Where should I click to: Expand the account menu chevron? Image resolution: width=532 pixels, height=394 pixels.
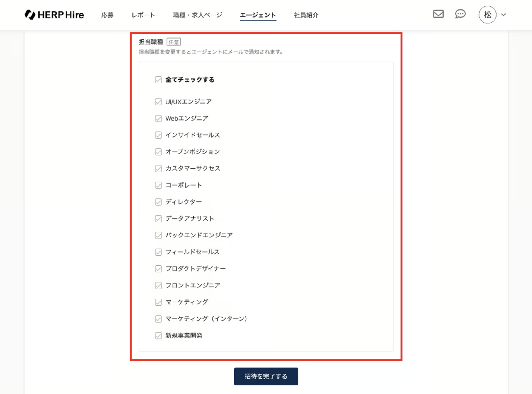click(504, 15)
